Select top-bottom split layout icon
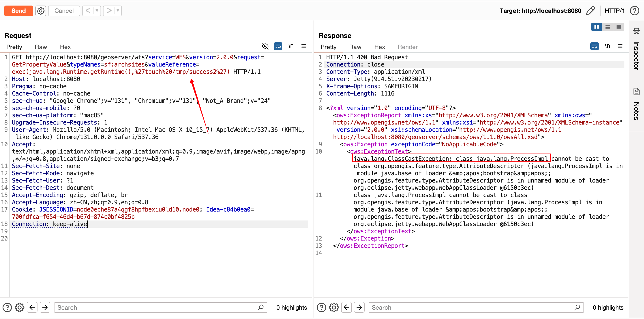This screenshot has height=319, width=644. pos(608,27)
